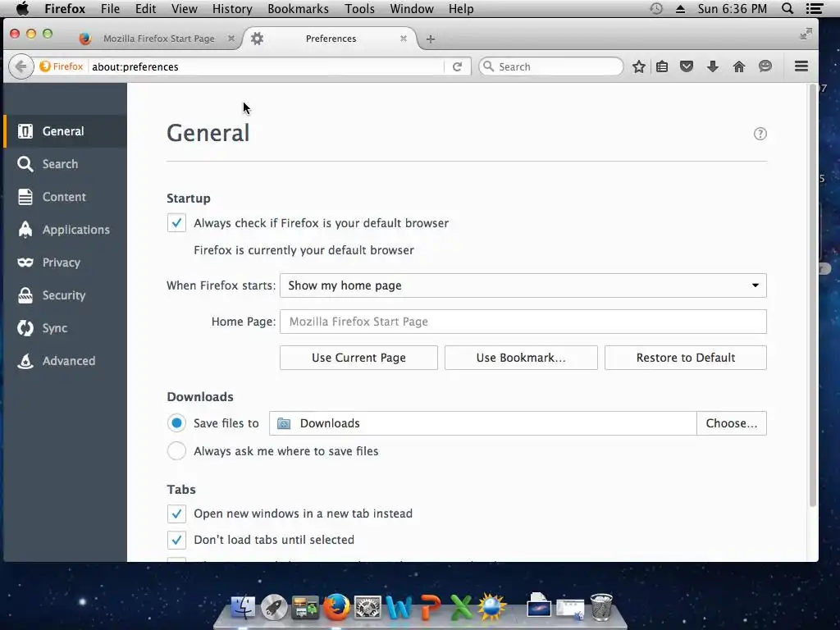Click the toolbar Search field
840x630 pixels.
click(x=550, y=66)
